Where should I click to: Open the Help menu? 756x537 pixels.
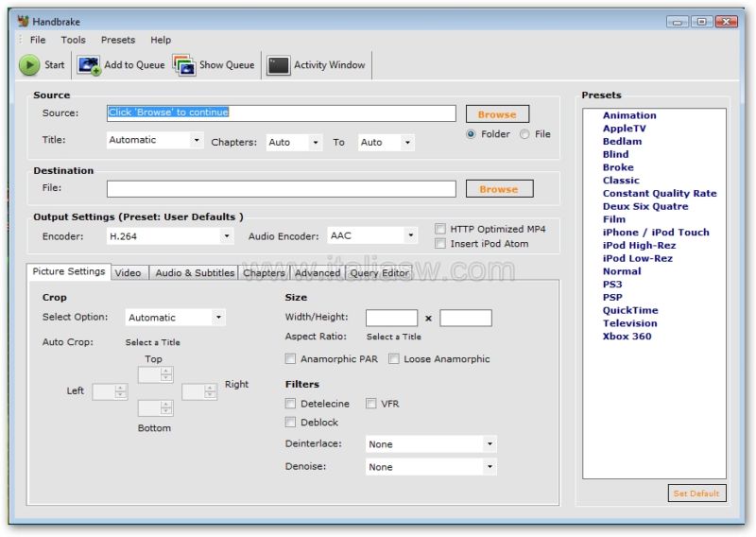pyautogui.click(x=161, y=40)
